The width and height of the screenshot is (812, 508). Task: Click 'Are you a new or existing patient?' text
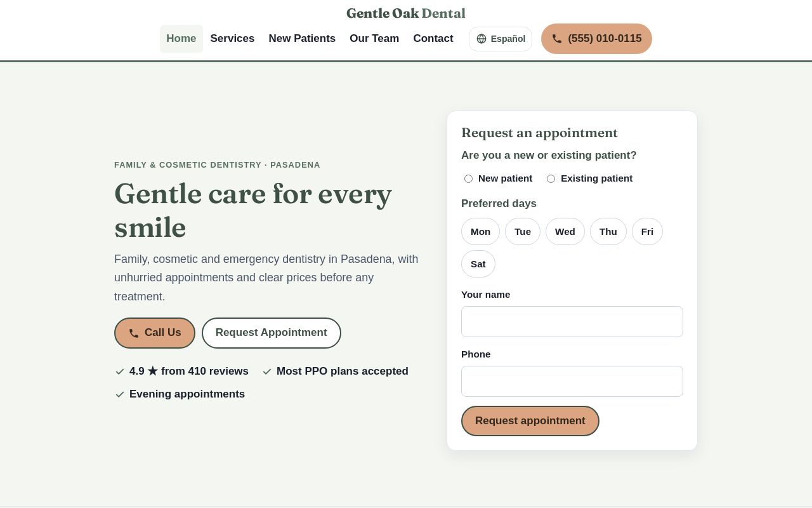[549, 155]
